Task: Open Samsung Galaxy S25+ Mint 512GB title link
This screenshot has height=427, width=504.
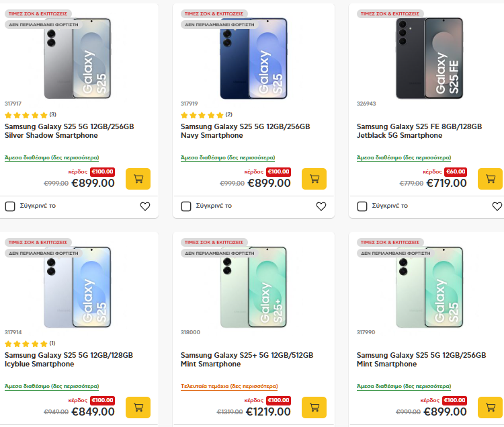Action: [247, 359]
